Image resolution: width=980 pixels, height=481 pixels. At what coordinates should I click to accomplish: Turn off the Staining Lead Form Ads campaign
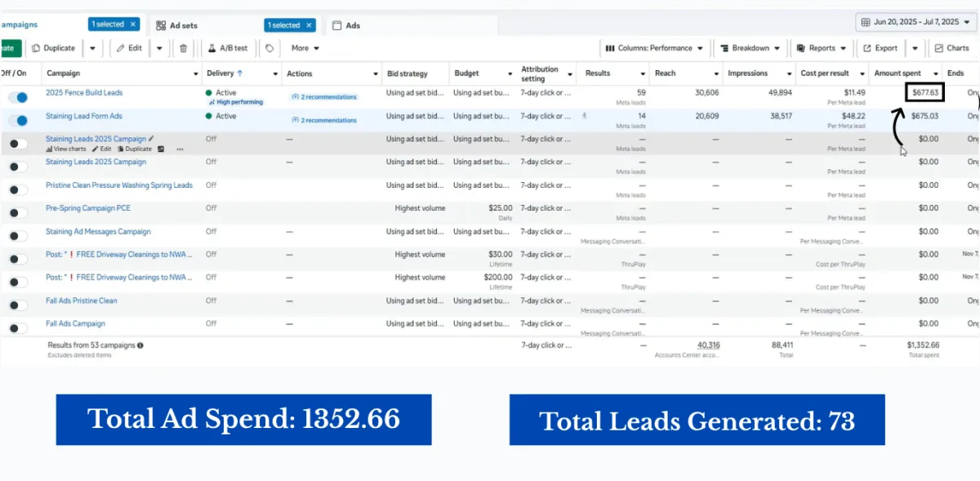[x=17, y=120]
